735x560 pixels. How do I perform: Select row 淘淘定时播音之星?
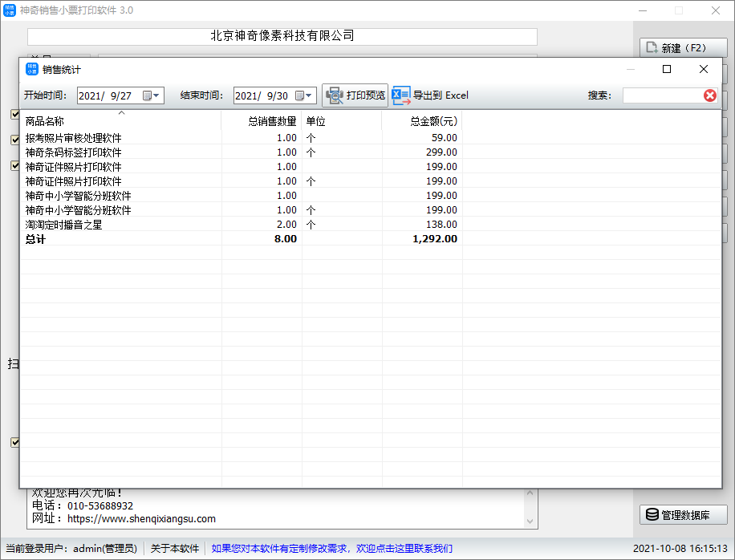tap(371, 225)
